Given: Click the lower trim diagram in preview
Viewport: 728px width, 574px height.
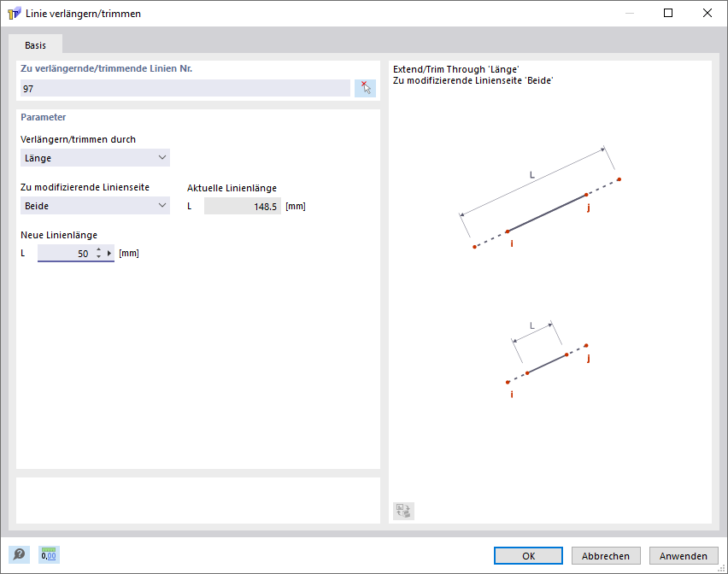Looking at the screenshot, I should pos(547,358).
